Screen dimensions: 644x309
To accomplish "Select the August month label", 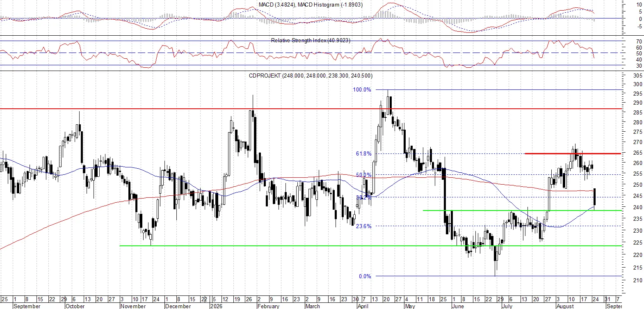I will coord(565,306).
